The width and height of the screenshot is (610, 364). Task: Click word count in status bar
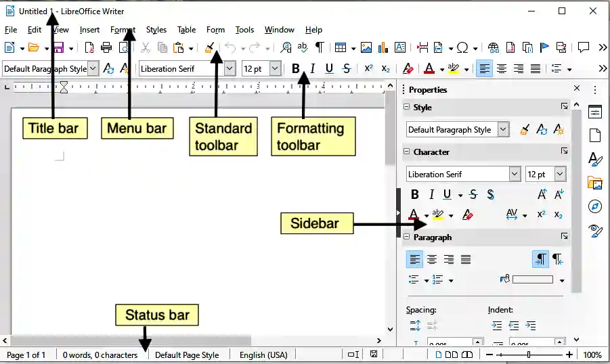click(x=100, y=355)
